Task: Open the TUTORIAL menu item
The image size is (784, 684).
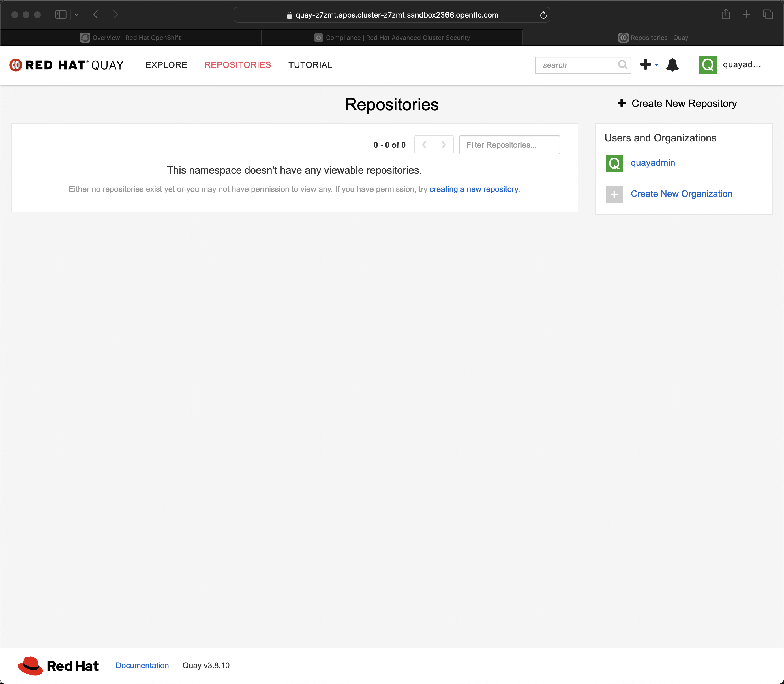Action: (x=310, y=65)
